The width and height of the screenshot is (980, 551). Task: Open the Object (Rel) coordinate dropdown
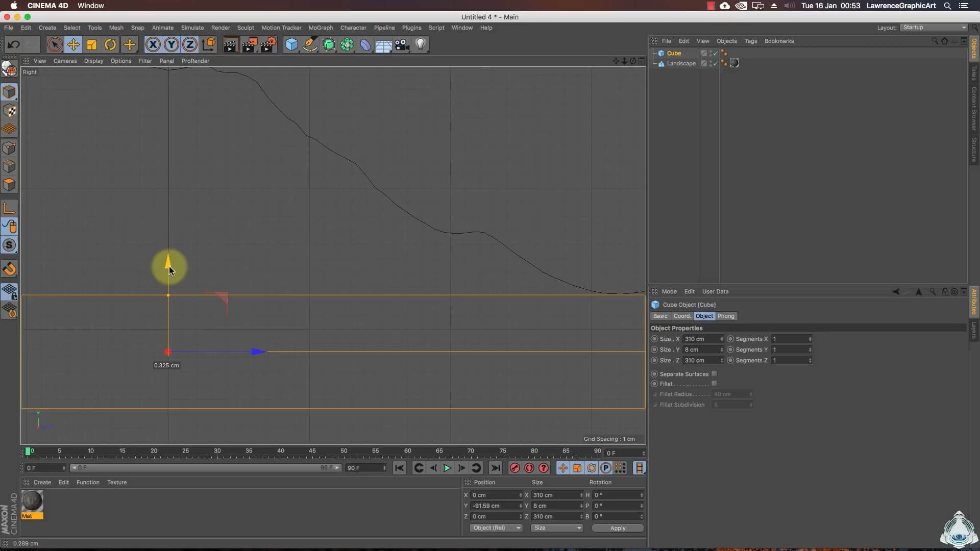tap(496, 528)
